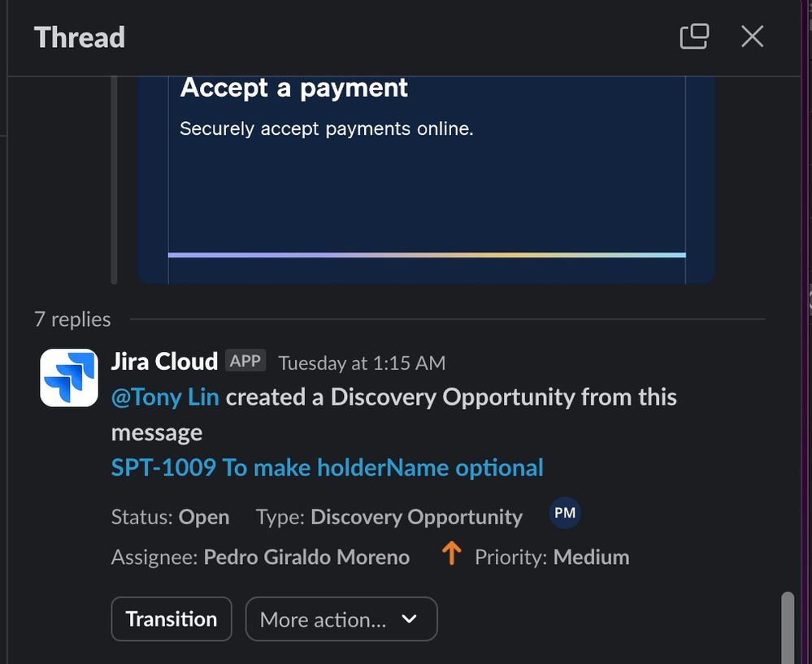Select the Priority: Medium text
The image size is (812, 664).
[552, 558]
